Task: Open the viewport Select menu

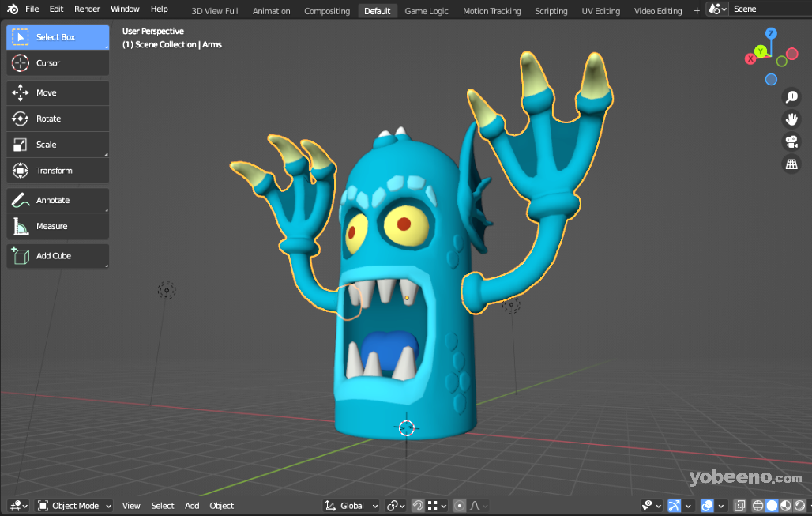Action: pos(163,506)
